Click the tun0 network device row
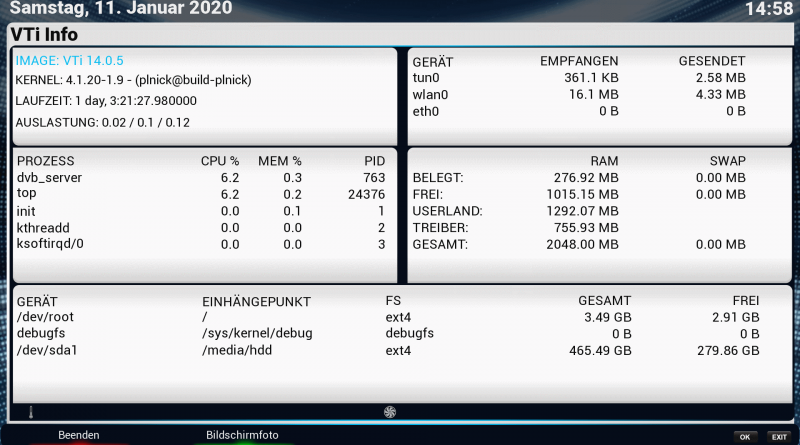Image resolution: width=800 pixels, height=445 pixels. point(579,78)
